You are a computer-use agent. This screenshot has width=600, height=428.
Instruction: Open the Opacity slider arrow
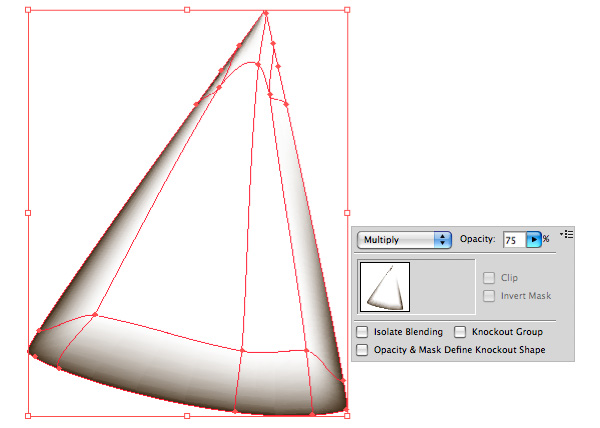click(534, 240)
